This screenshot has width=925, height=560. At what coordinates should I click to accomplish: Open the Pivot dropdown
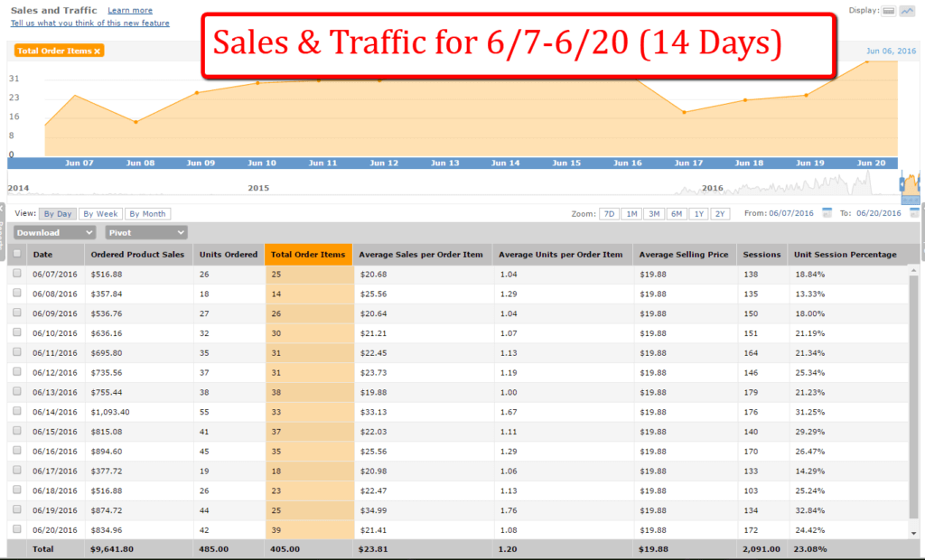146,232
